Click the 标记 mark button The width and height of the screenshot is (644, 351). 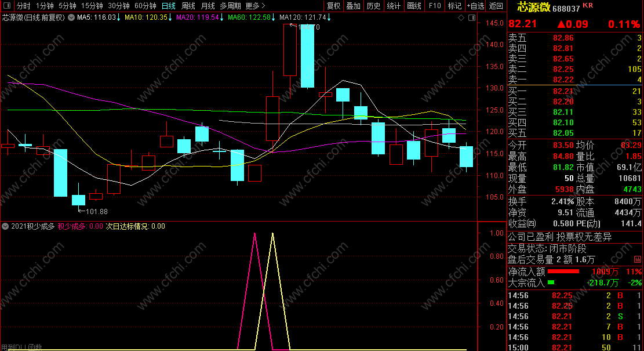(x=454, y=6)
